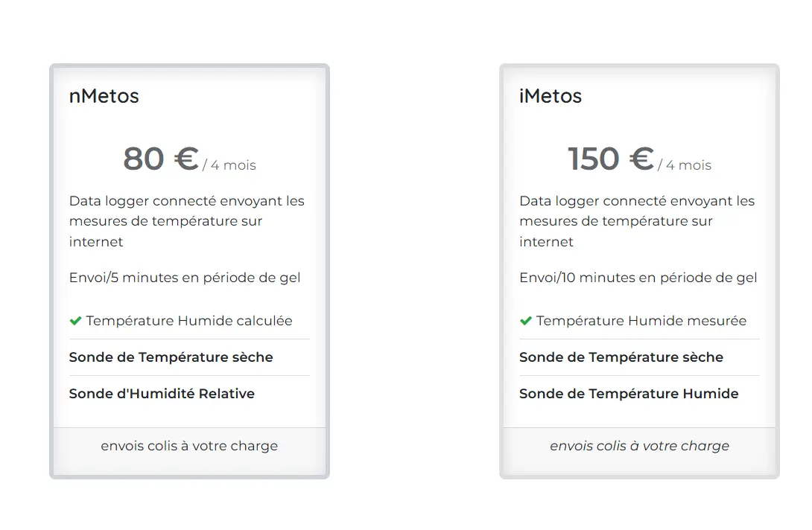
Task: Click the green checkmark in the nMetos card
Action: point(75,321)
